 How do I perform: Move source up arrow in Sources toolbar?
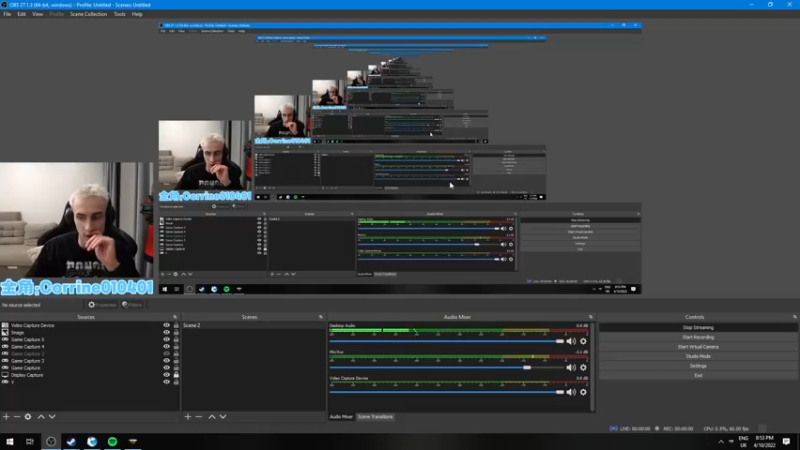coord(41,416)
